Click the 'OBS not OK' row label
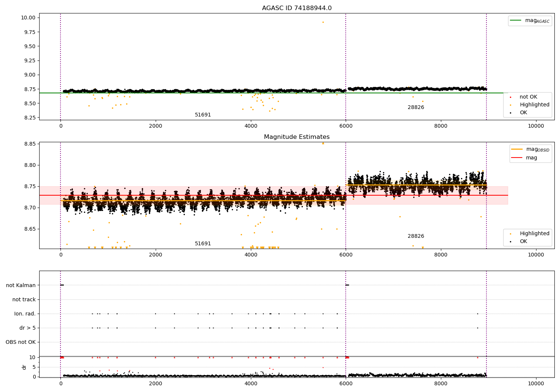 21,342
